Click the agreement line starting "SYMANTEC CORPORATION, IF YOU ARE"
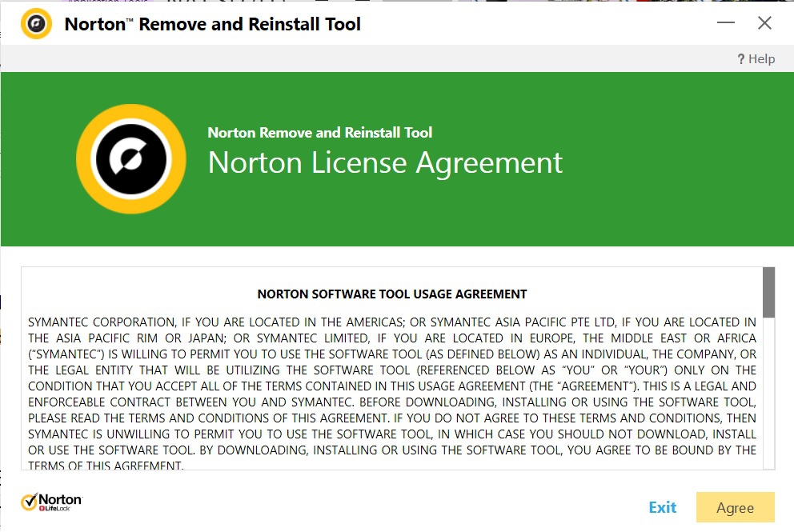Screen dimensions: 794x532 [x=392, y=322]
